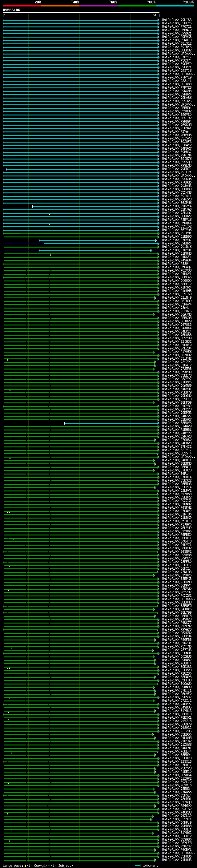The width and height of the screenshot is (197, 868).
Task: Select hit label UniRef100_B9GPE9
Action: 176,64
